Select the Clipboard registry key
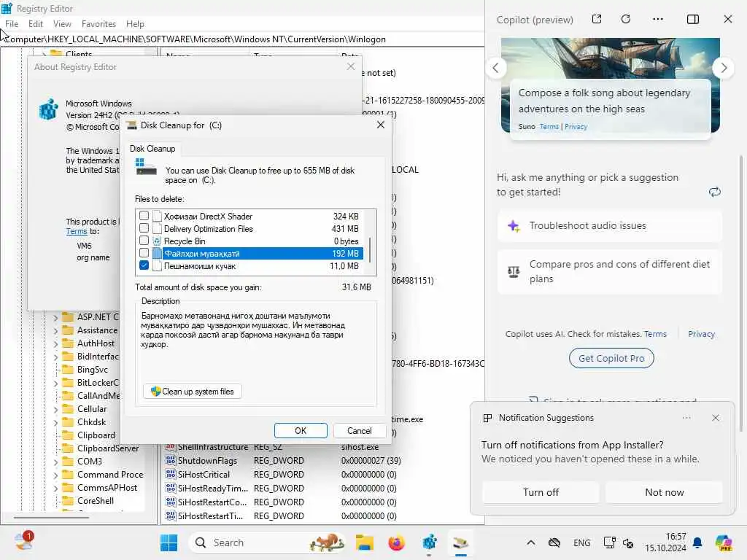Viewport: 747px width, 560px height. (x=96, y=435)
